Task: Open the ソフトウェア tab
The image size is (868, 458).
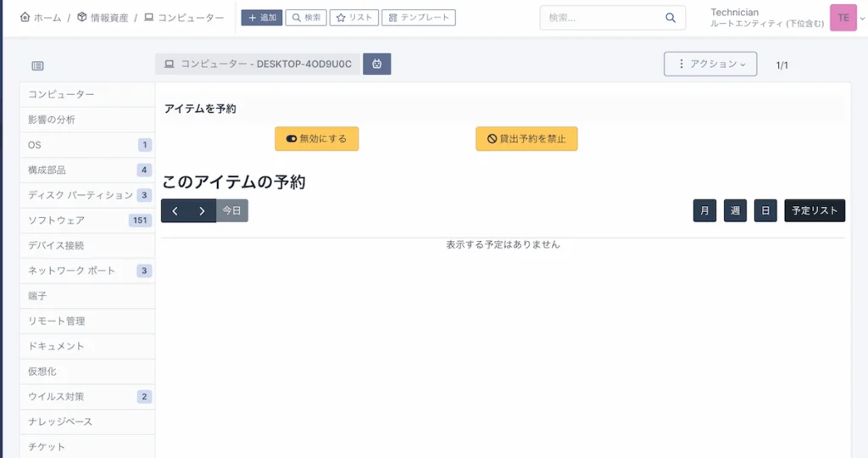Action: click(x=87, y=221)
